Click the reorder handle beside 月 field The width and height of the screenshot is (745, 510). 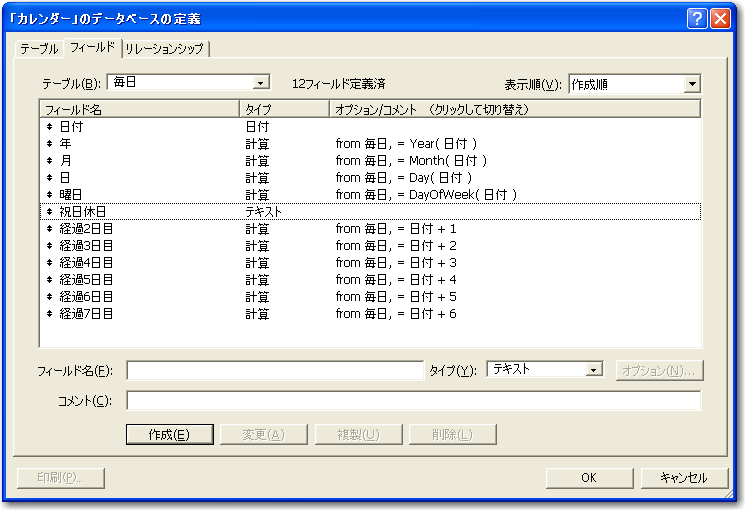[x=49, y=161]
